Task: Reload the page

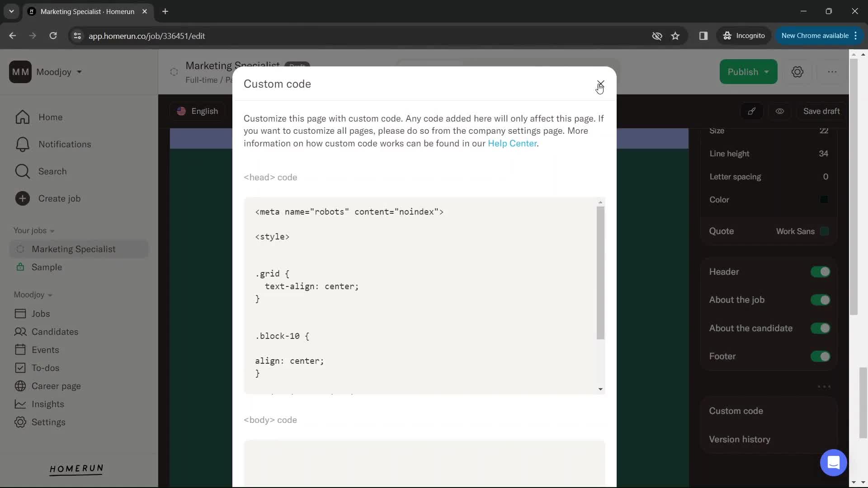Action: click(x=53, y=36)
